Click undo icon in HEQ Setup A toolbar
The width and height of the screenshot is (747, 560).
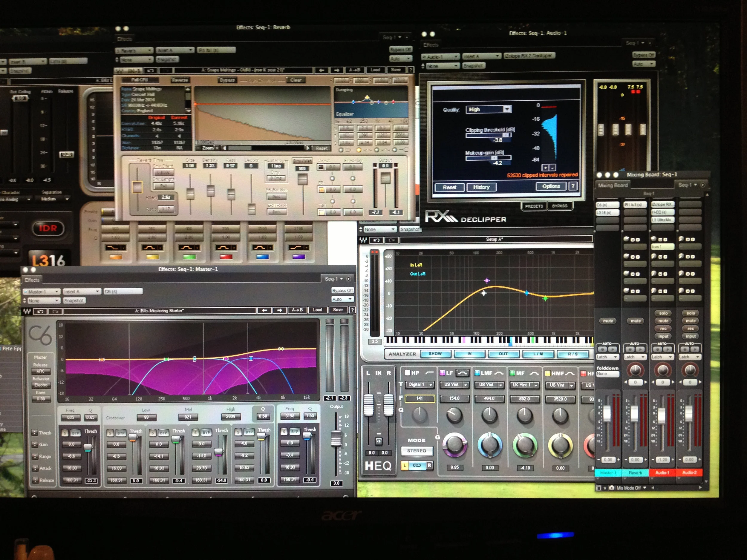376,240
